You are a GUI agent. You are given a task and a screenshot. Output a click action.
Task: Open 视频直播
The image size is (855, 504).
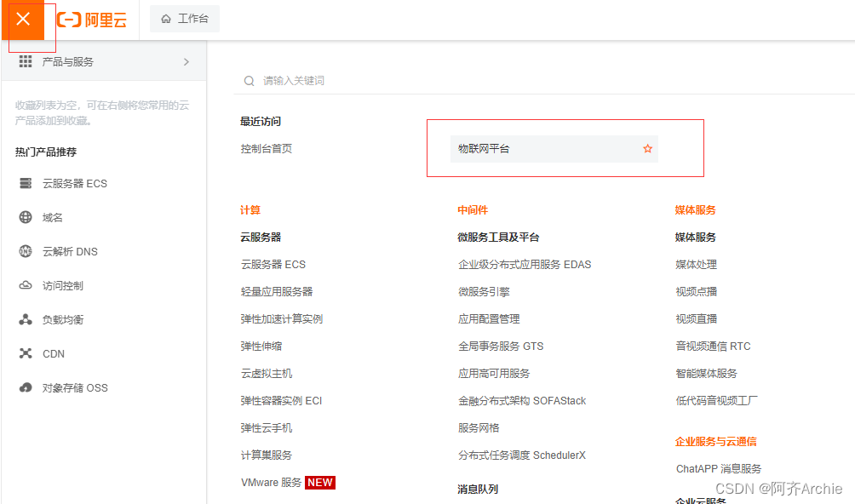(x=696, y=318)
